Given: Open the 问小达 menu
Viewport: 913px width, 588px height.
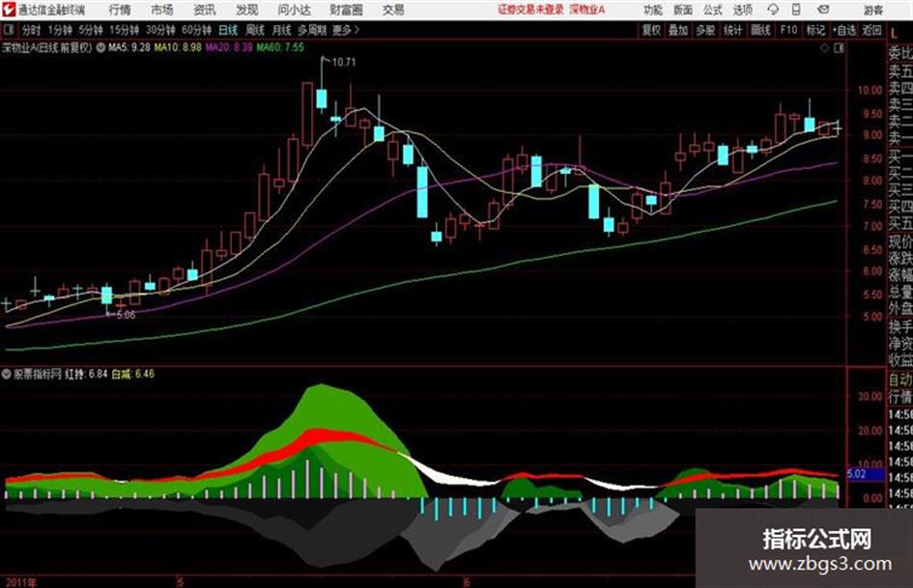Looking at the screenshot, I should (294, 10).
